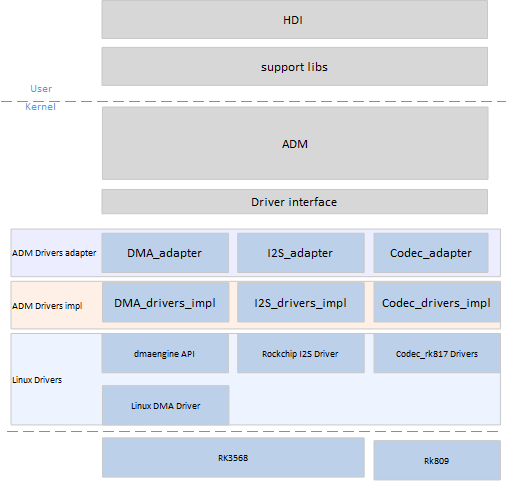The image size is (506, 481).
Task: Click the I2S_drivers_impl block
Action: (x=301, y=302)
